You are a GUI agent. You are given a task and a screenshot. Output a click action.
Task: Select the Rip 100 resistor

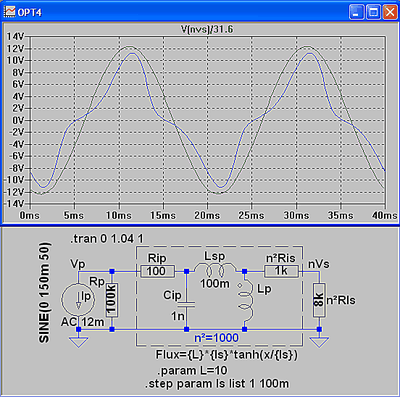tap(157, 271)
